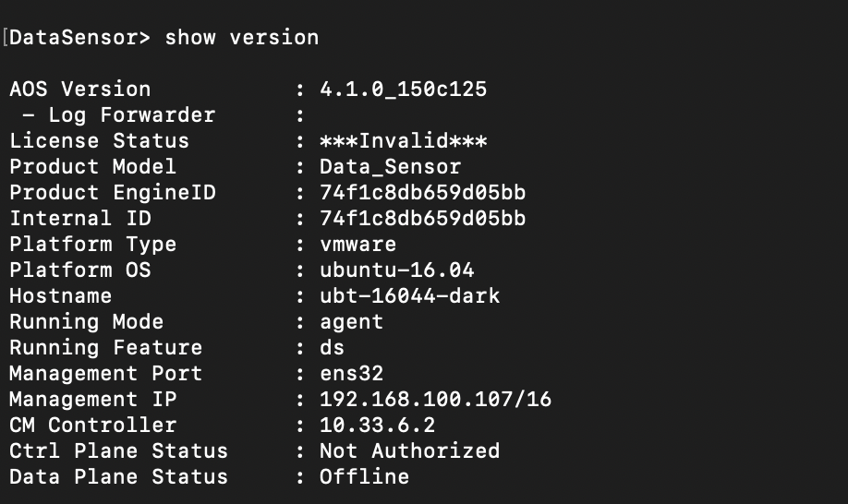Screen dimensions: 848x504
Task: Click the 'ds' running feature value
Action: (332, 348)
